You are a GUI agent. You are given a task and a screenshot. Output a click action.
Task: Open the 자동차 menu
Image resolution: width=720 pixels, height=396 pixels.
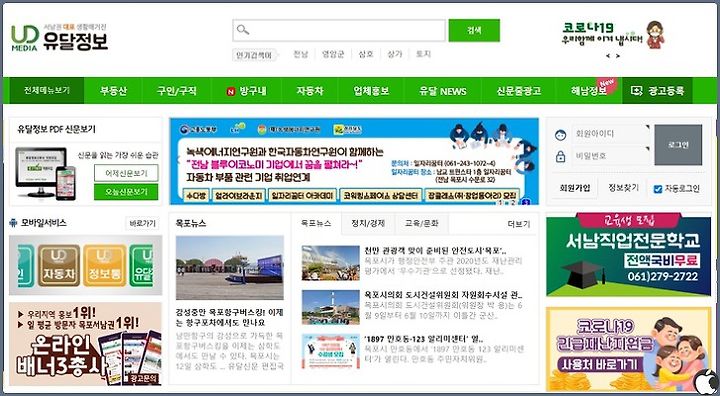tap(309, 91)
